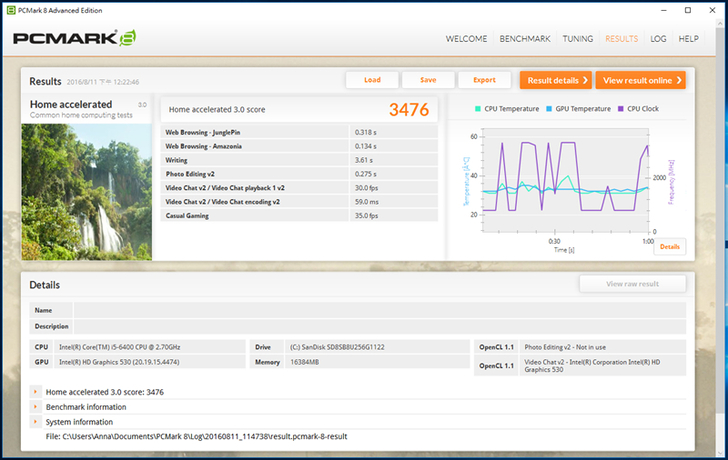Switch to the Benchmark tab
The height and width of the screenshot is (460, 728).
525,39
